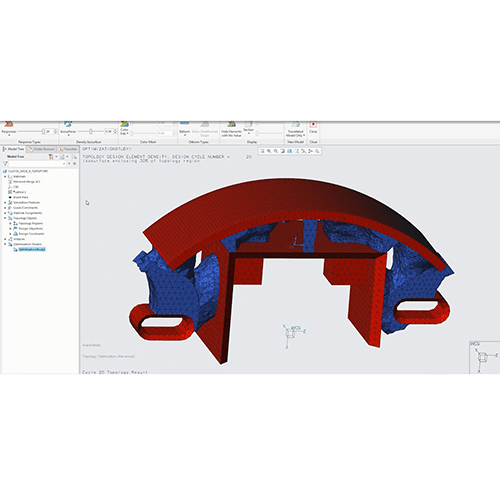This screenshot has width=500, height=491.
Task: Click the Design Constraints icon in the tree
Action: tap(15, 234)
